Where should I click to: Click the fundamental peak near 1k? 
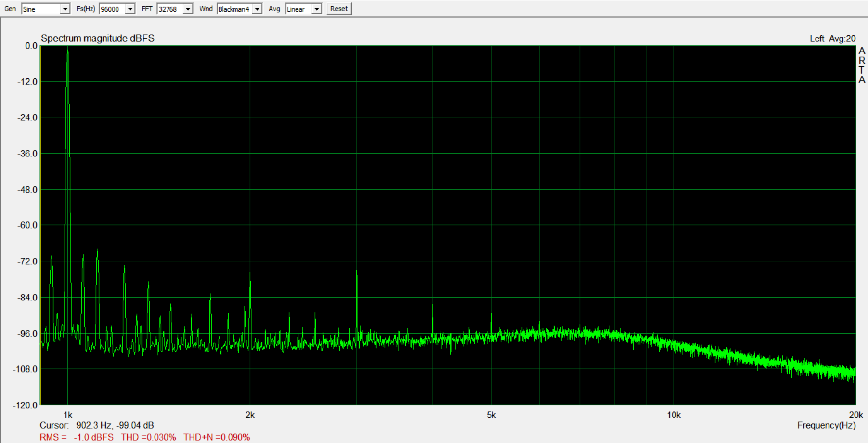point(67,51)
